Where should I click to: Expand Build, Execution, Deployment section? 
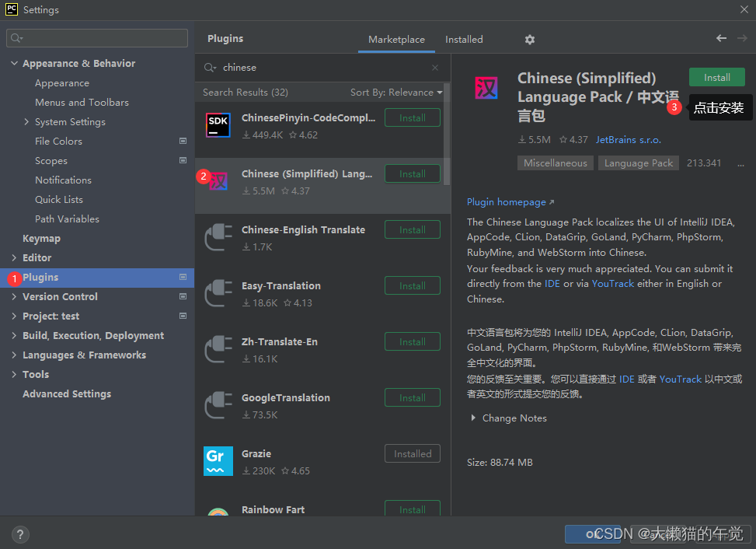point(14,335)
